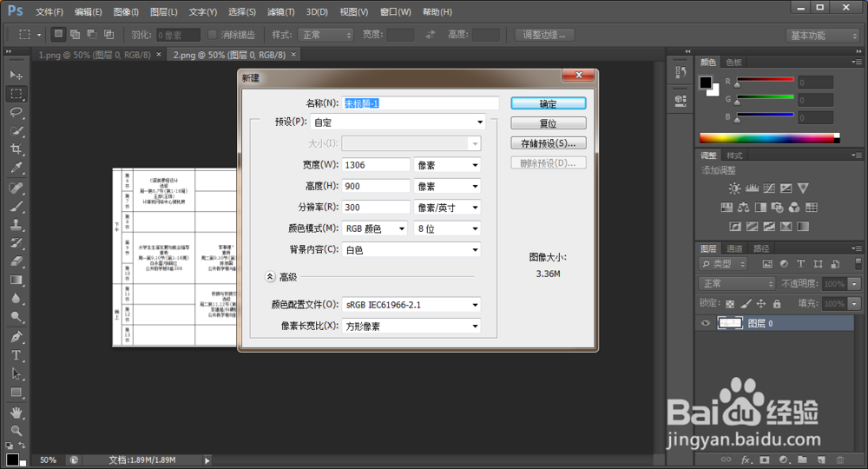Screen dimensions: 868x469
Task: Select the Rectangle shape tool
Action: coord(16,393)
